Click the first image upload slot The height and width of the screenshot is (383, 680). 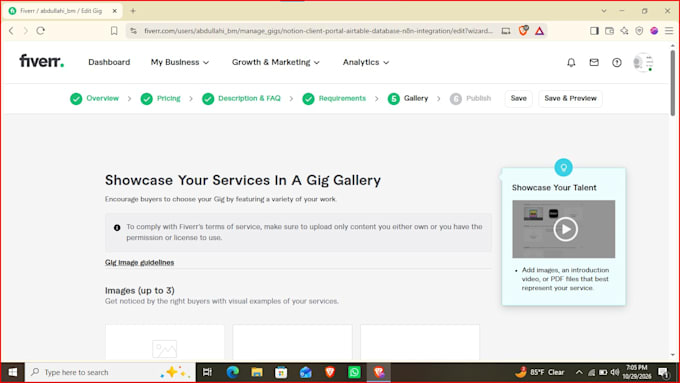point(165,343)
